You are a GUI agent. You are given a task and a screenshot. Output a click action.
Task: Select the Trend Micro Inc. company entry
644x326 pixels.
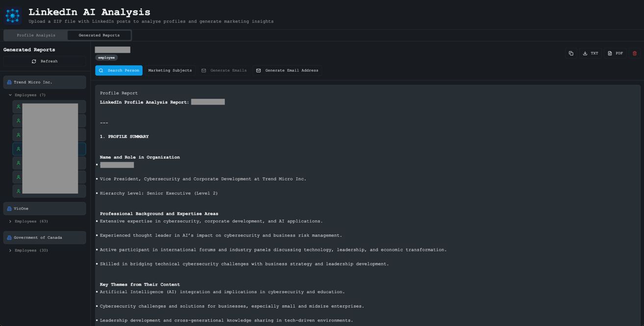click(x=45, y=82)
